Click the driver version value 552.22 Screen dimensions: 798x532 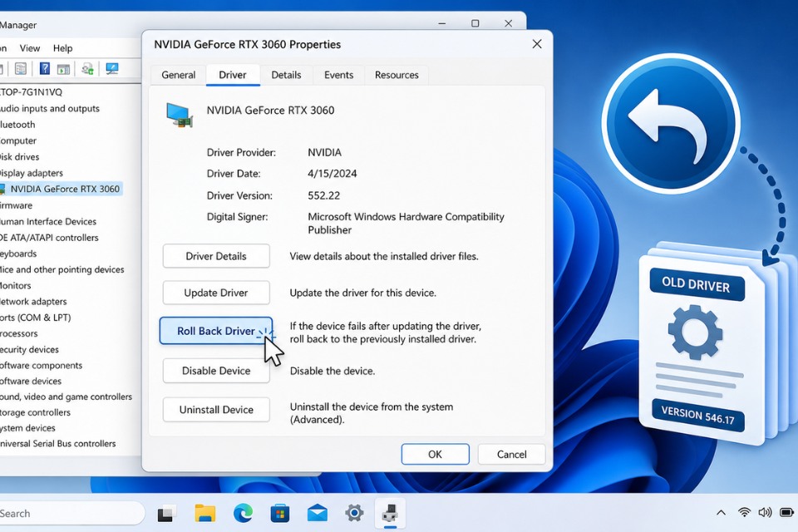[323, 195]
